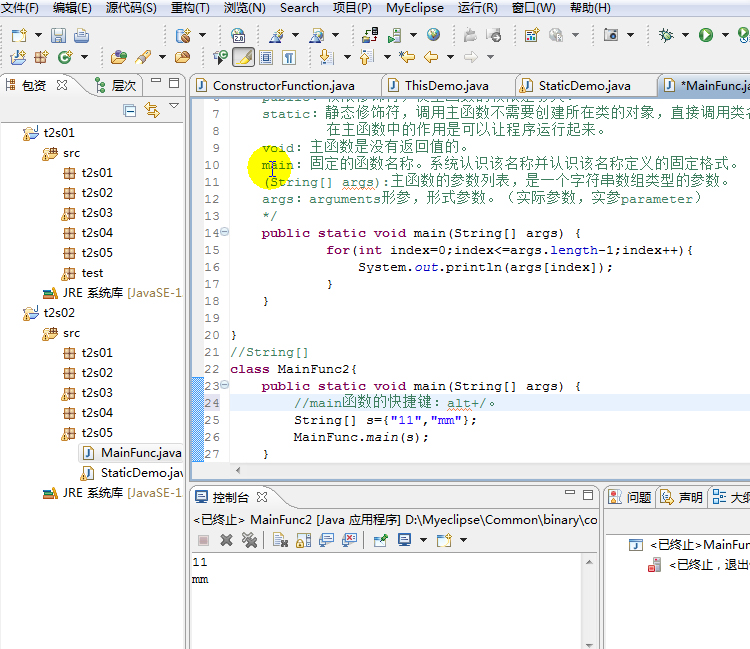Click Pin Console icon

tap(381, 540)
